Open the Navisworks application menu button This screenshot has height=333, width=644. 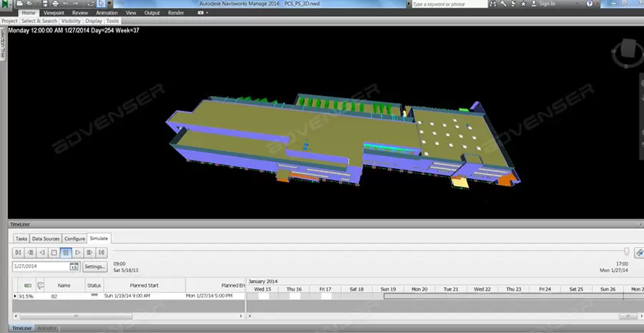pos(5,6)
